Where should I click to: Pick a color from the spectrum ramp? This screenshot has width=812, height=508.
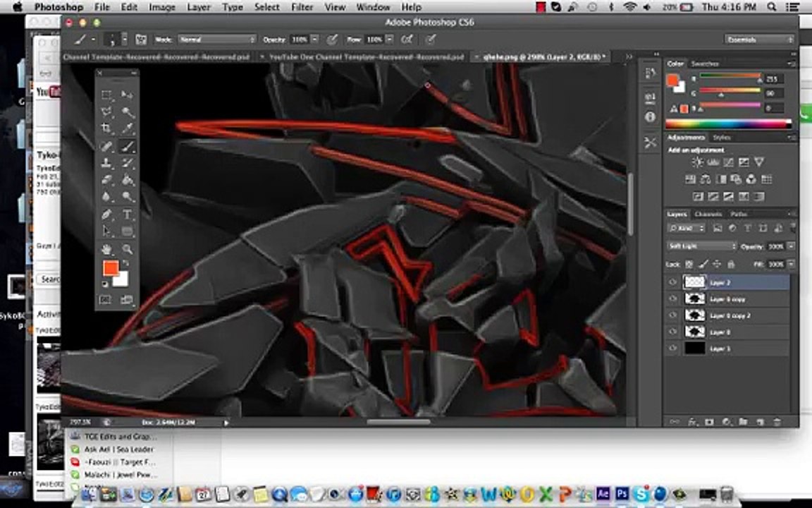pyautogui.click(x=729, y=124)
